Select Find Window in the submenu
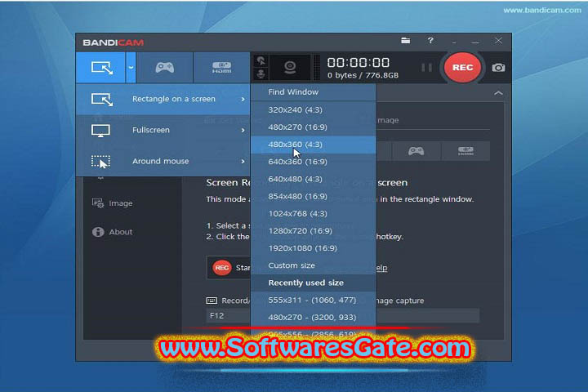The height and width of the screenshot is (392, 588). click(313, 92)
